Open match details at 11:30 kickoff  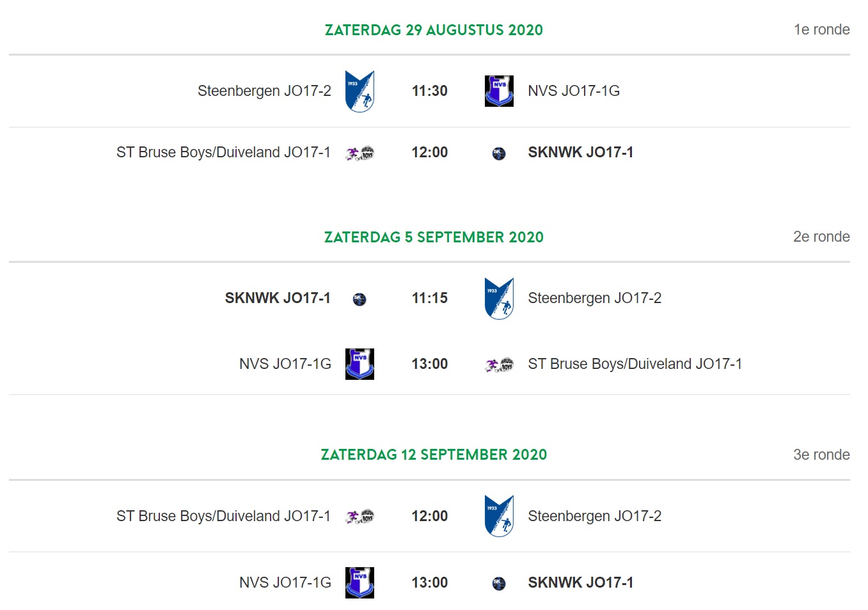[429, 91]
